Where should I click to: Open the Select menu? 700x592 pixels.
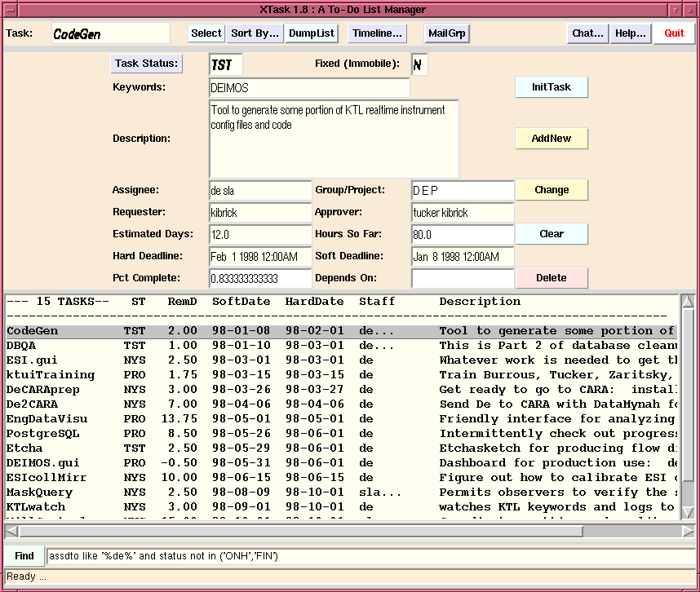coord(206,33)
